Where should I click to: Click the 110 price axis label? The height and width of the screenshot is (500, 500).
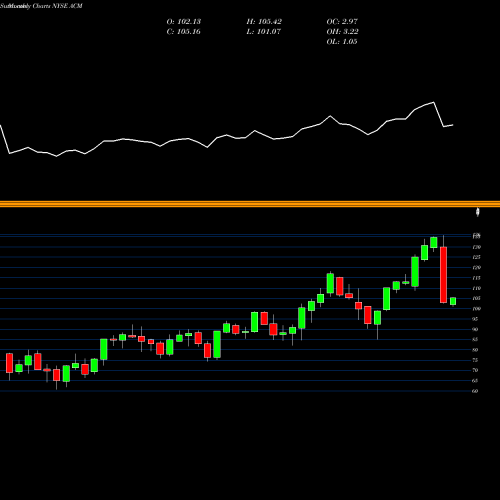click(x=476, y=288)
